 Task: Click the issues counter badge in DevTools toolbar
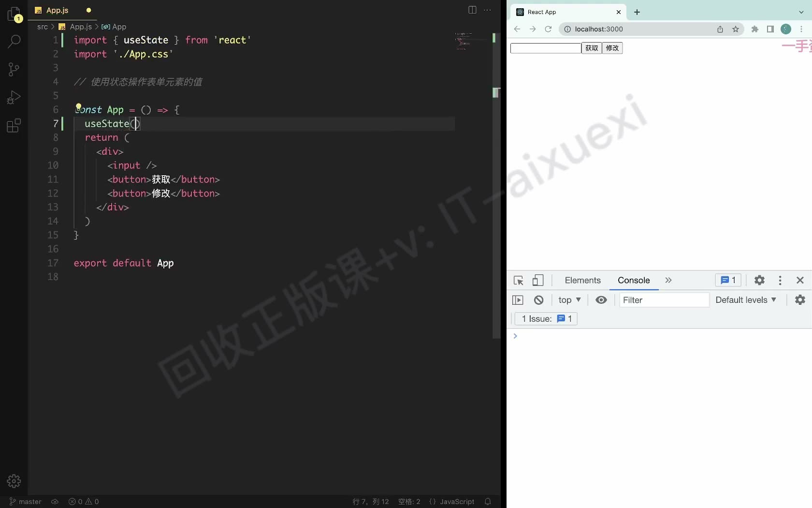pos(728,280)
